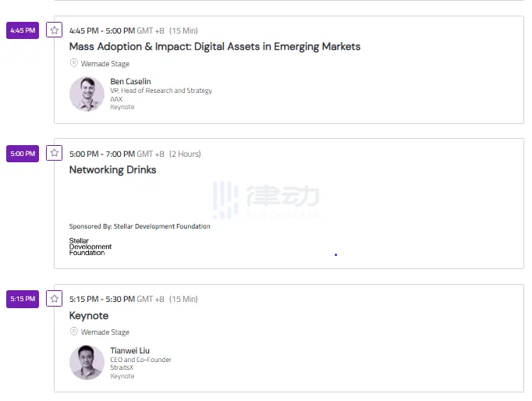Open Mass Adoption & Impact session title
The width and height of the screenshot is (532, 401).
(215, 47)
